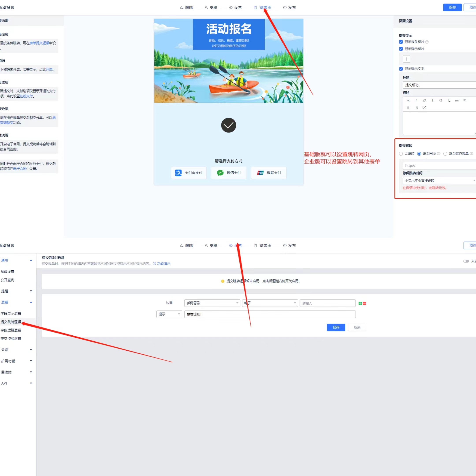Select the 无跳转 radio option
Screen dimensions: 476x476
(x=401, y=154)
